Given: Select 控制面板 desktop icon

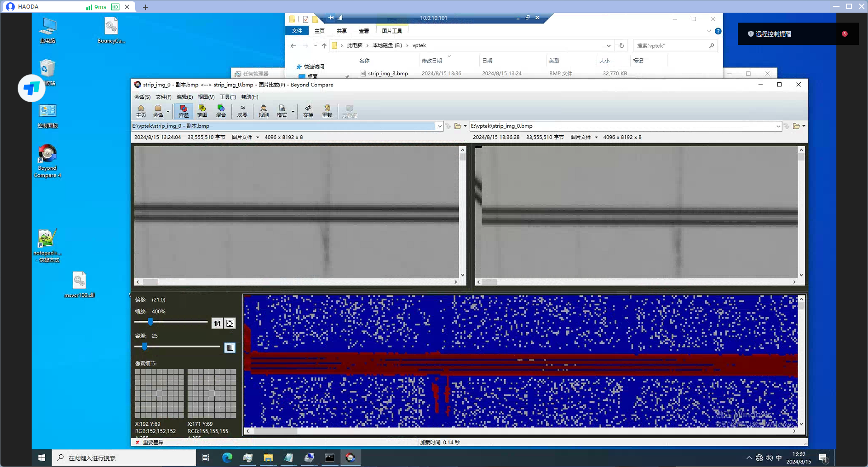Looking at the screenshot, I should [x=47, y=116].
